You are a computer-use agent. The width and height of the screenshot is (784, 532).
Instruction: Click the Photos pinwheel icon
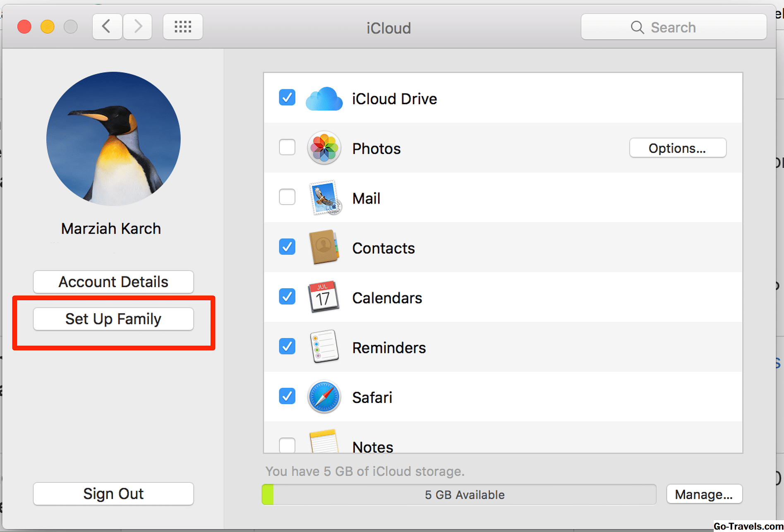click(x=324, y=148)
